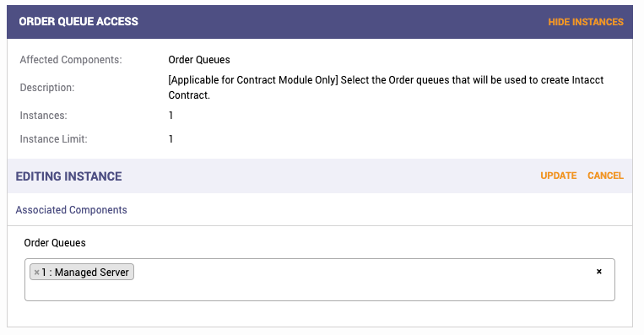Click the Affected Components label
Image resolution: width=644 pixels, height=335 pixels.
[x=71, y=60]
